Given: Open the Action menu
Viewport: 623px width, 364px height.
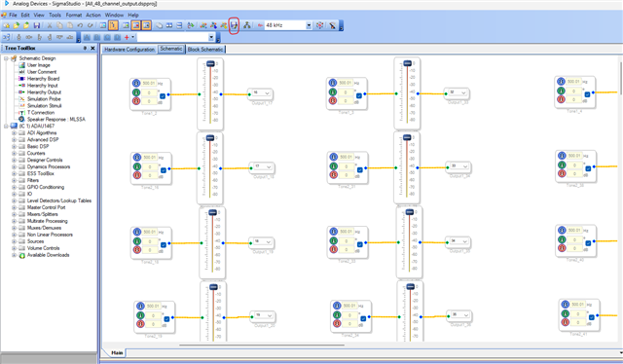Looking at the screenshot, I should [93, 16].
